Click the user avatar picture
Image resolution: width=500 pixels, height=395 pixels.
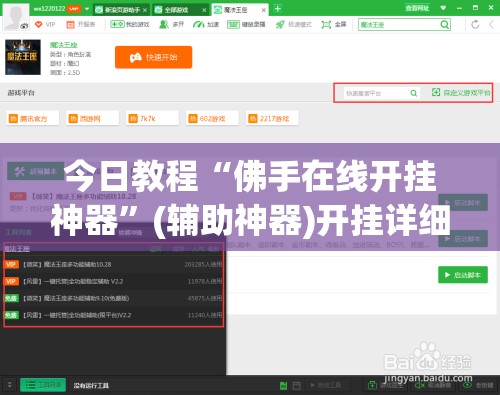tap(15, 17)
